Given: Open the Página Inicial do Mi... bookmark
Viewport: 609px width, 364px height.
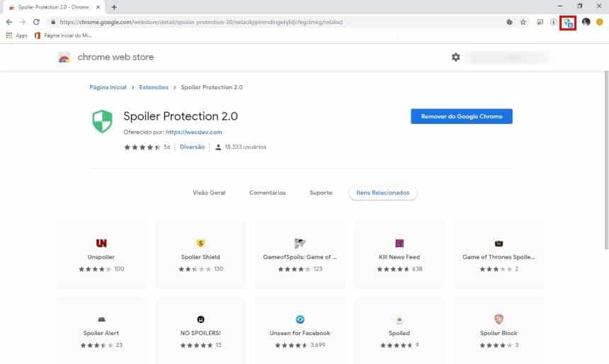Looking at the screenshot, I should pos(63,35).
